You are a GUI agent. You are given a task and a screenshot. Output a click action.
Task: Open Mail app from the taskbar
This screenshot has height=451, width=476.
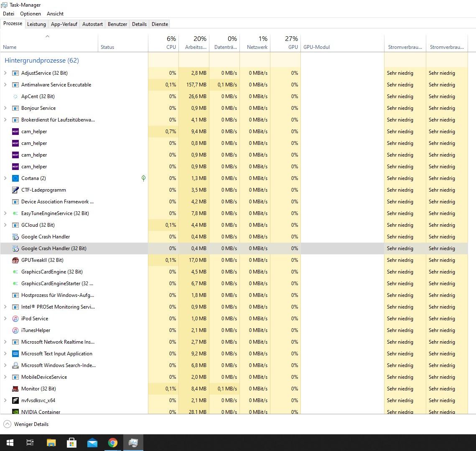click(92, 443)
